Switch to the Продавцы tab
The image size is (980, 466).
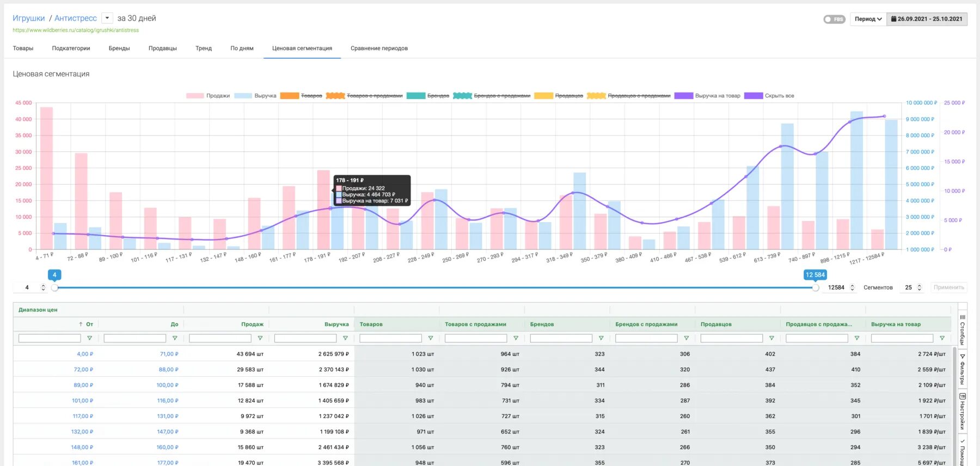click(x=163, y=48)
